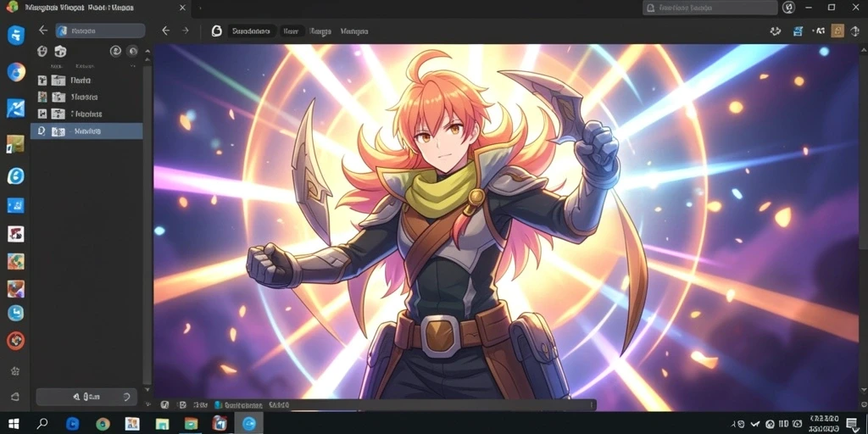The image size is (868, 434).
Task: Click the first small icon in the viewer status bar
Action: point(164,404)
